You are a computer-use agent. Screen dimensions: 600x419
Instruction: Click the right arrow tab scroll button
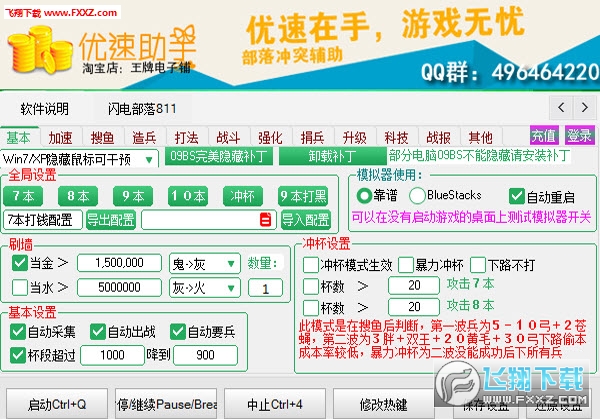tap(584, 108)
